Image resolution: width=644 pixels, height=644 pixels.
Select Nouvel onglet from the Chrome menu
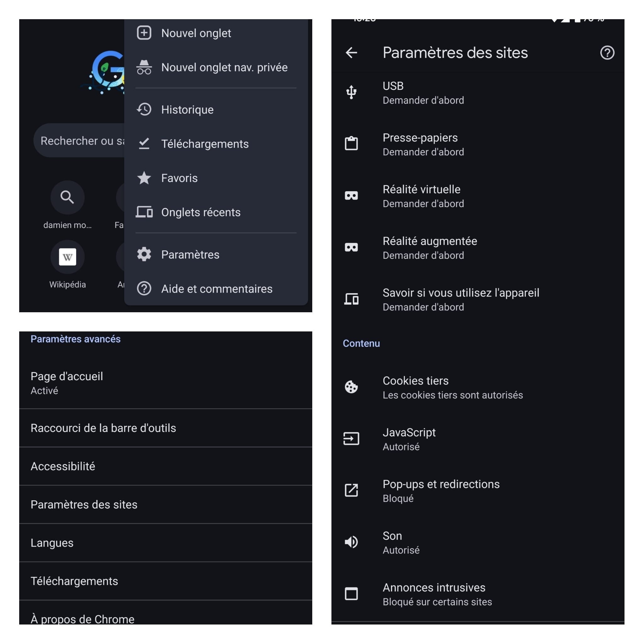click(196, 33)
